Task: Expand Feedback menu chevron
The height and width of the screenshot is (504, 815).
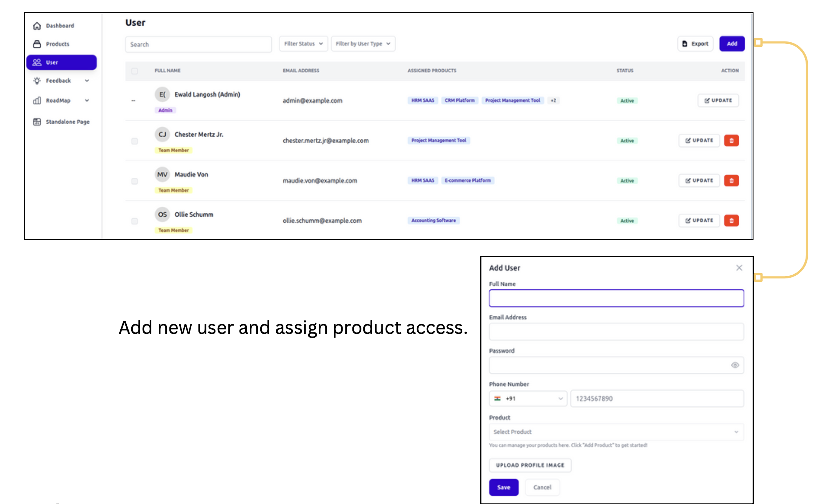Action: 87,81
